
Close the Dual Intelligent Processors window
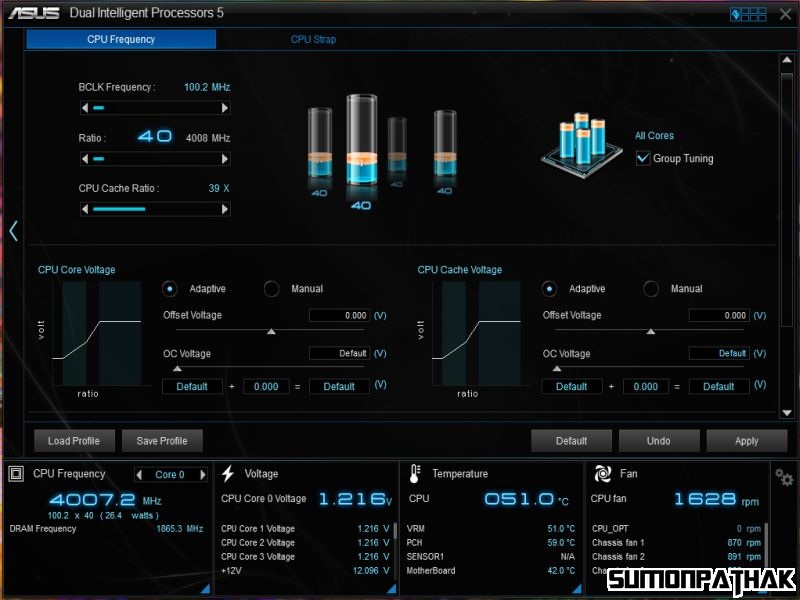pos(786,14)
